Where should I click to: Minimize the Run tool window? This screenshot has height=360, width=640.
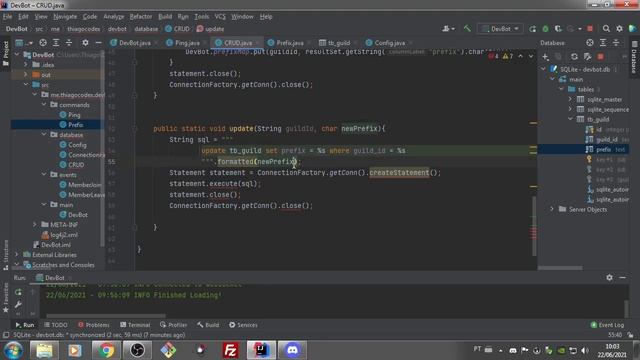point(622,278)
